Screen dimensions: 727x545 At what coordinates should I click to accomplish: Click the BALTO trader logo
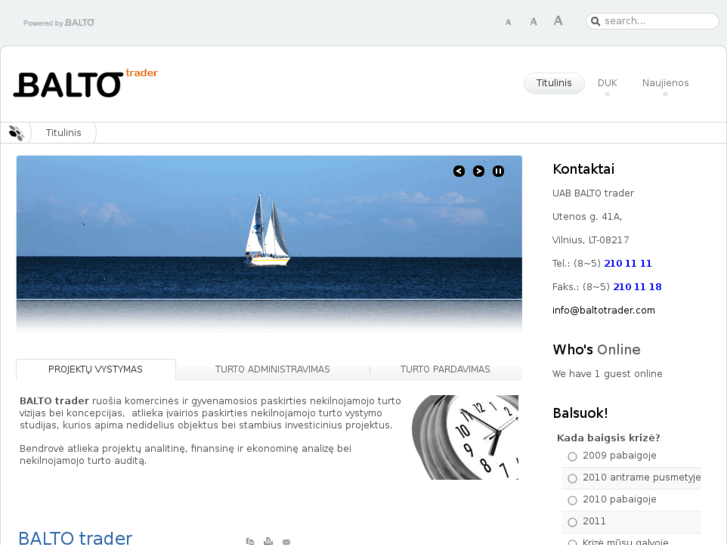click(x=86, y=83)
